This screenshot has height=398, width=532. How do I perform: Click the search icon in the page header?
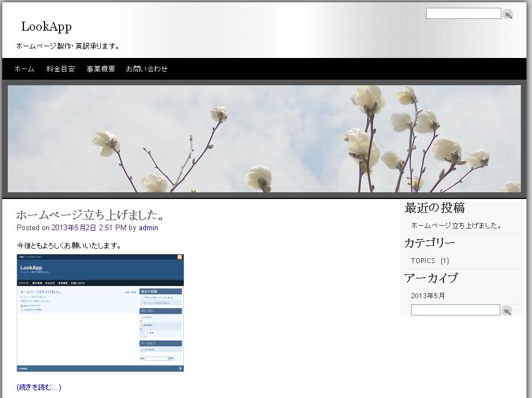coord(507,14)
